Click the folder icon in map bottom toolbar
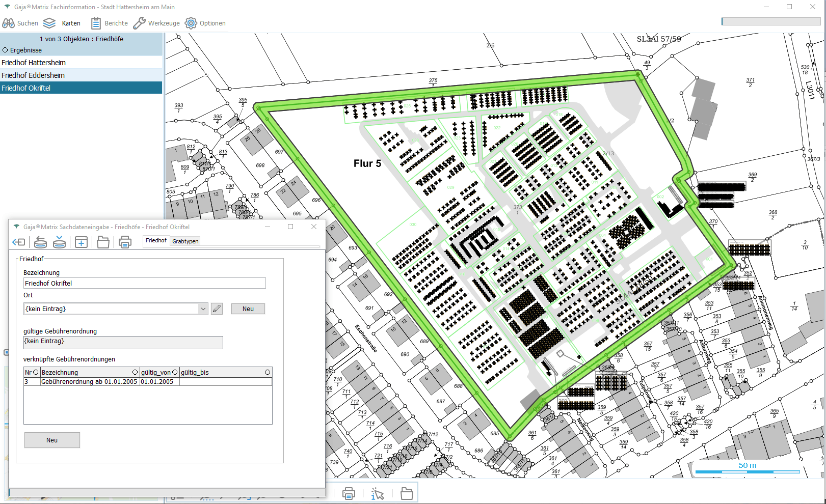 pos(407,493)
